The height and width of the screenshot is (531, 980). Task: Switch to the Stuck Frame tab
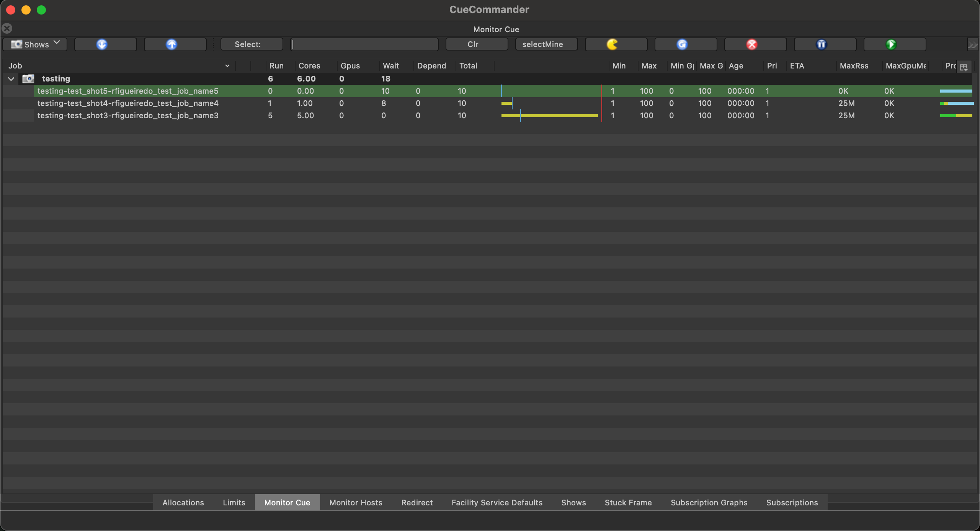628,503
